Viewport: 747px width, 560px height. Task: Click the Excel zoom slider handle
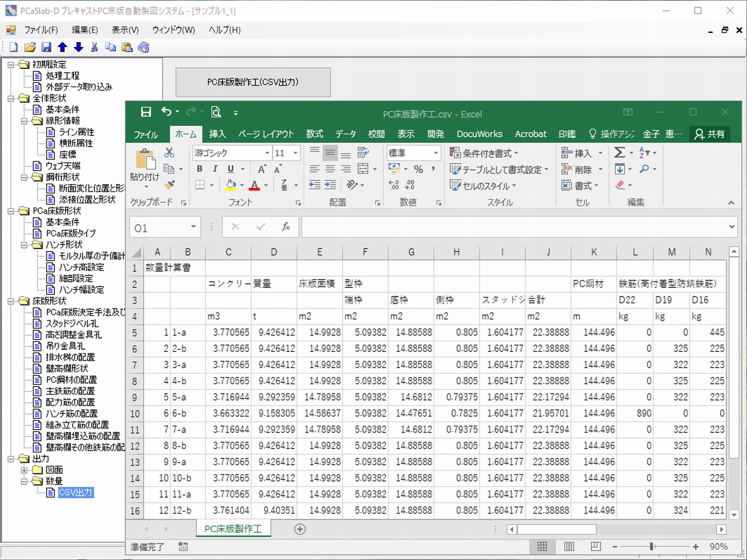[x=651, y=546]
